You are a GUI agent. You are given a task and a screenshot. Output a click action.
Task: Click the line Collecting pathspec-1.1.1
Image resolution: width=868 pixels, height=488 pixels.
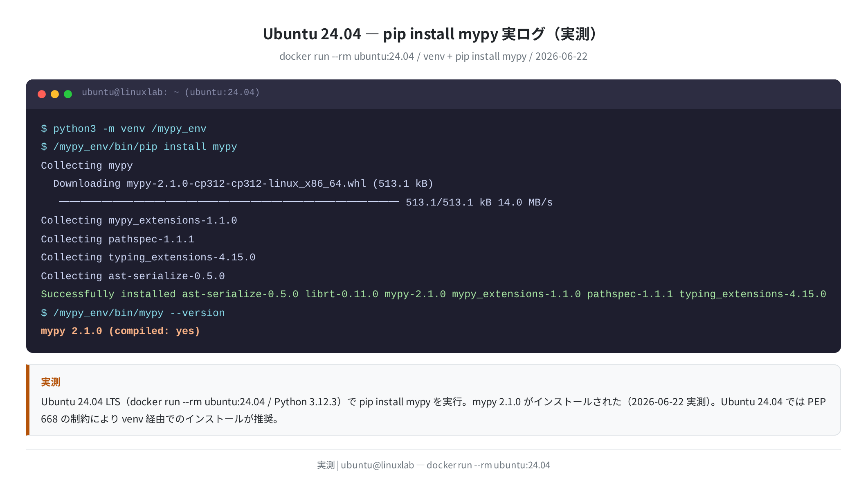pyautogui.click(x=117, y=239)
